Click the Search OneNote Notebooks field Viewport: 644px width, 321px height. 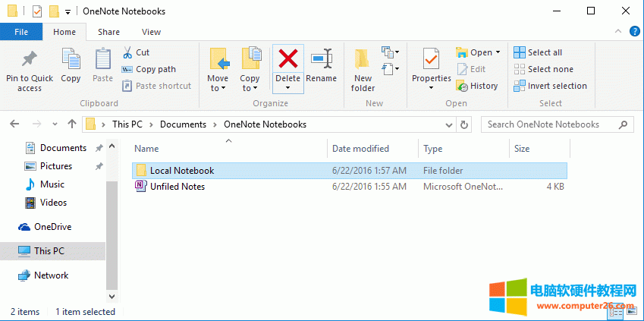[550, 124]
